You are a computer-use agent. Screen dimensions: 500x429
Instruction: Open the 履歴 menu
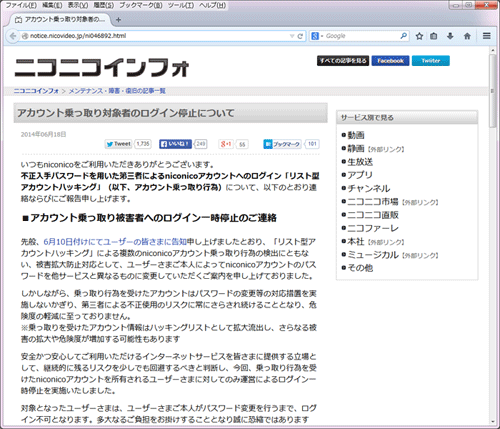(x=103, y=5)
